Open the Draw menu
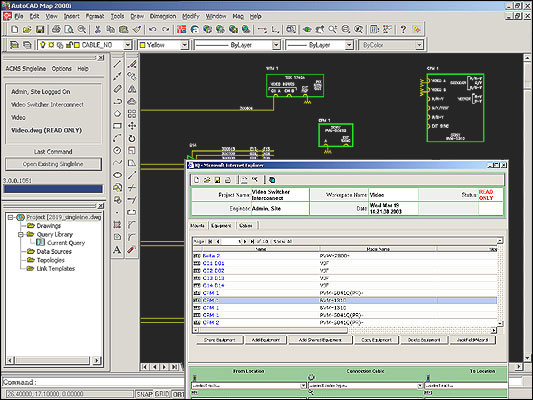Image resolution: width=533 pixels, height=400 pixels. tap(137, 16)
